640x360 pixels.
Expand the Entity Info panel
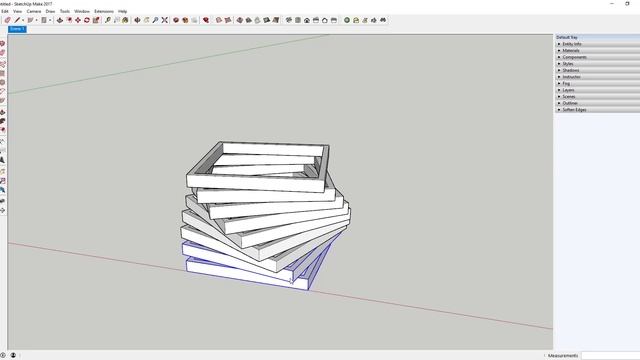click(597, 44)
